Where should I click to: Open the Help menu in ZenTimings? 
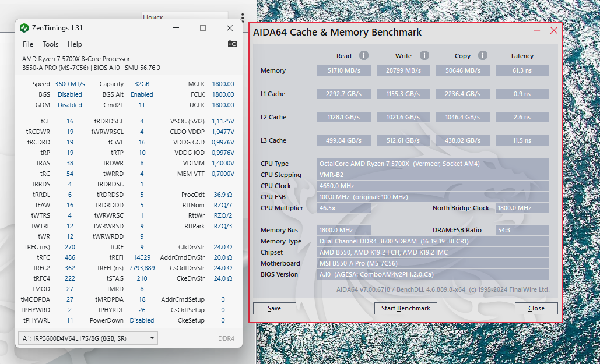[75, 44]
